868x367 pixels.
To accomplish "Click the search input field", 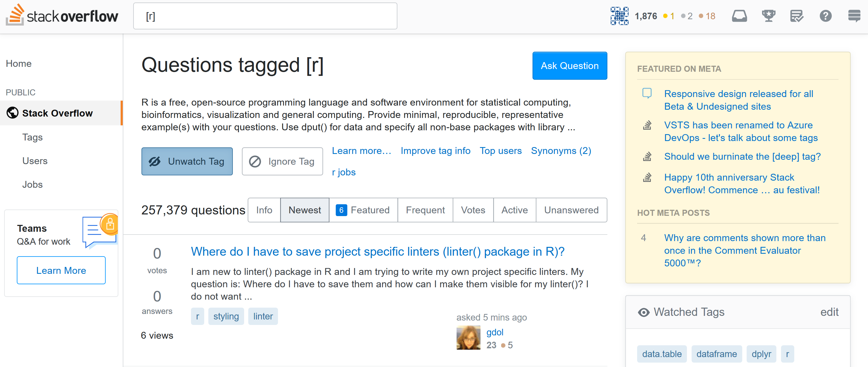I will [x=266, y=15].
